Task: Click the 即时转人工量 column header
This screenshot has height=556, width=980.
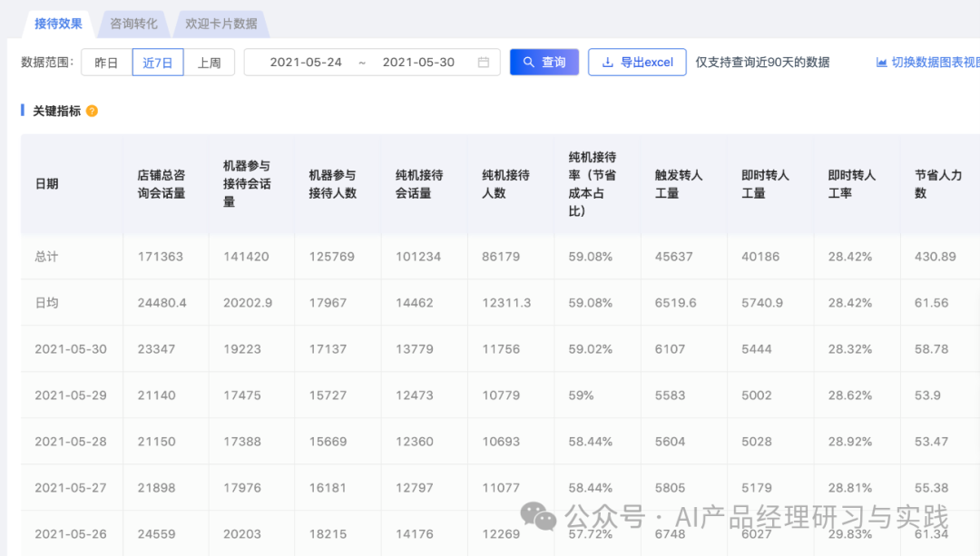Action: tap(765, 184)
